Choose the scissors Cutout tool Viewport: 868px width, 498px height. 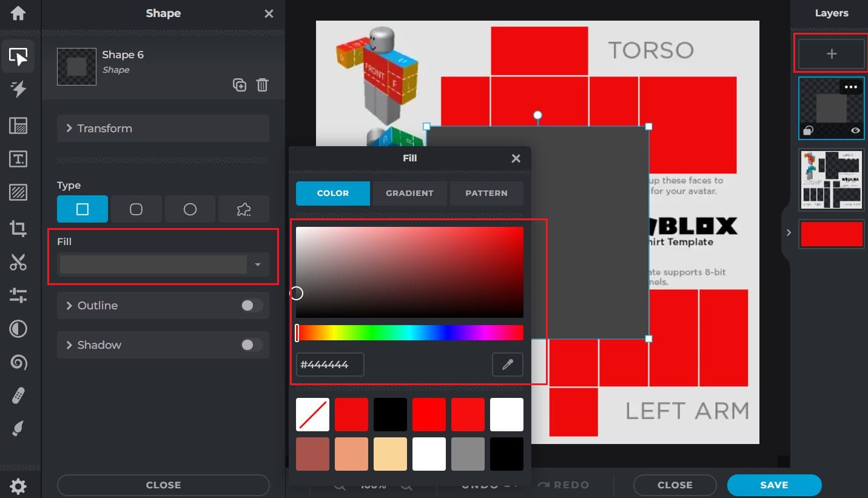tap(18, 262)
